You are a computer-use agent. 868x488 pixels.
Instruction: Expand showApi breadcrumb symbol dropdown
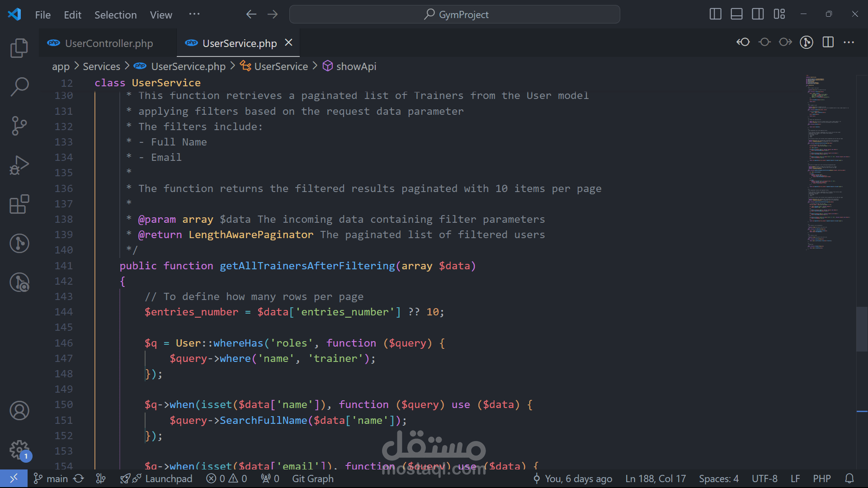[x=356, y=66]
